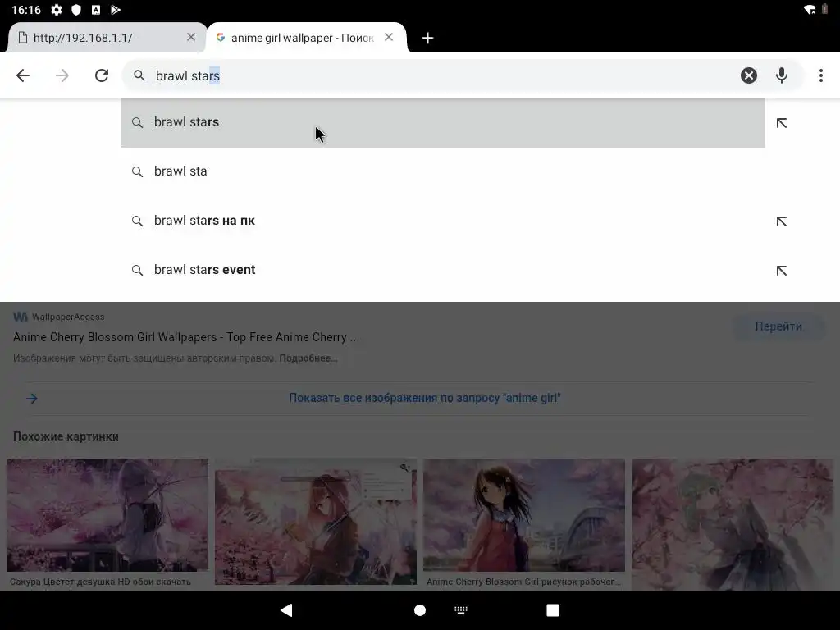Tap the battery indicator in status bar
Image resolution: width=840 pixels, height=630 pixels.
(x=824, y=10)
